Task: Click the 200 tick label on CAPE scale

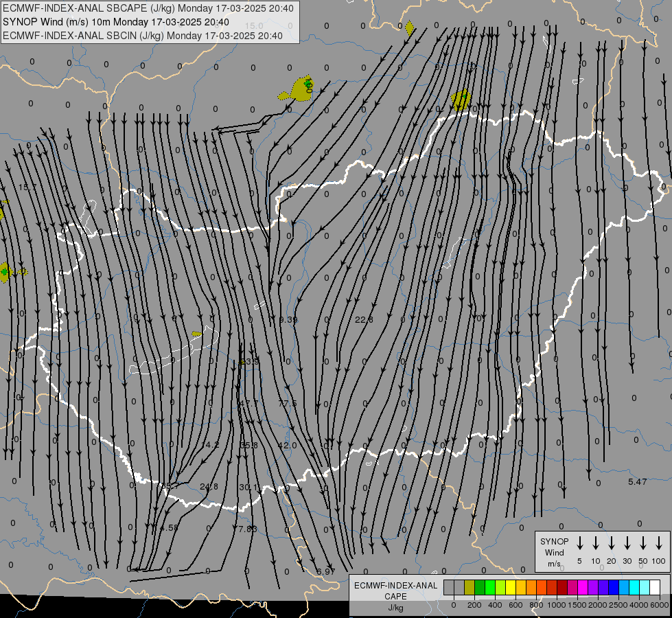Action: pyautogui.click(x=474, y=605)
